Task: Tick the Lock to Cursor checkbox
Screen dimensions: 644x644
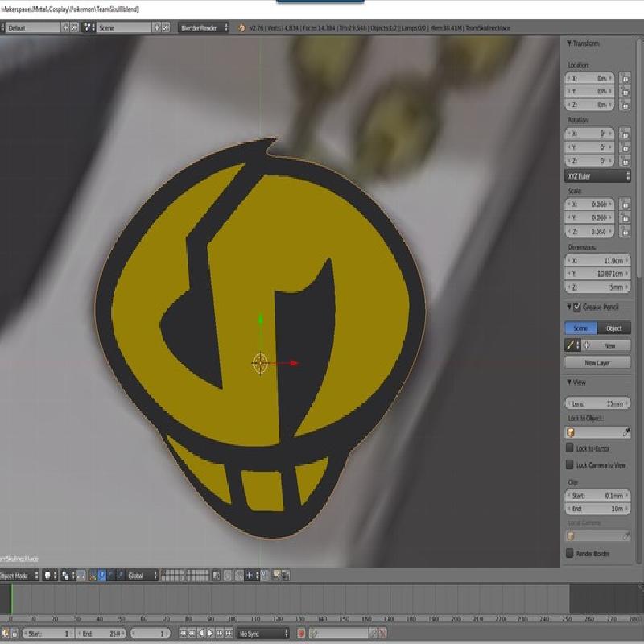Action: click(570, 448)
